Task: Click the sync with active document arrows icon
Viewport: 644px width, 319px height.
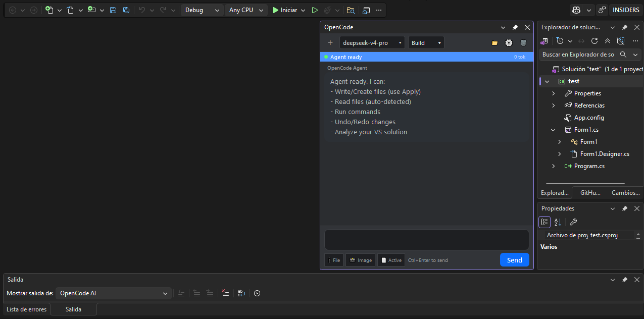Action: tap(581, 41)
